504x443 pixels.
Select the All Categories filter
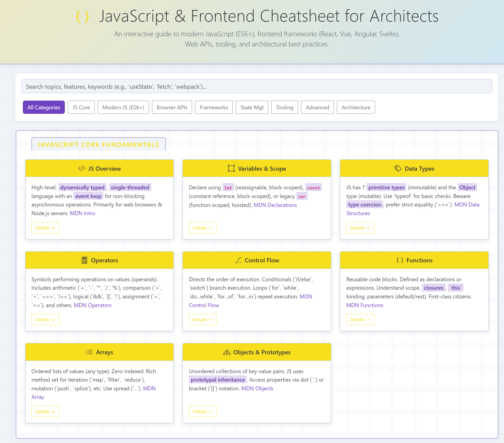coord(44,107)
